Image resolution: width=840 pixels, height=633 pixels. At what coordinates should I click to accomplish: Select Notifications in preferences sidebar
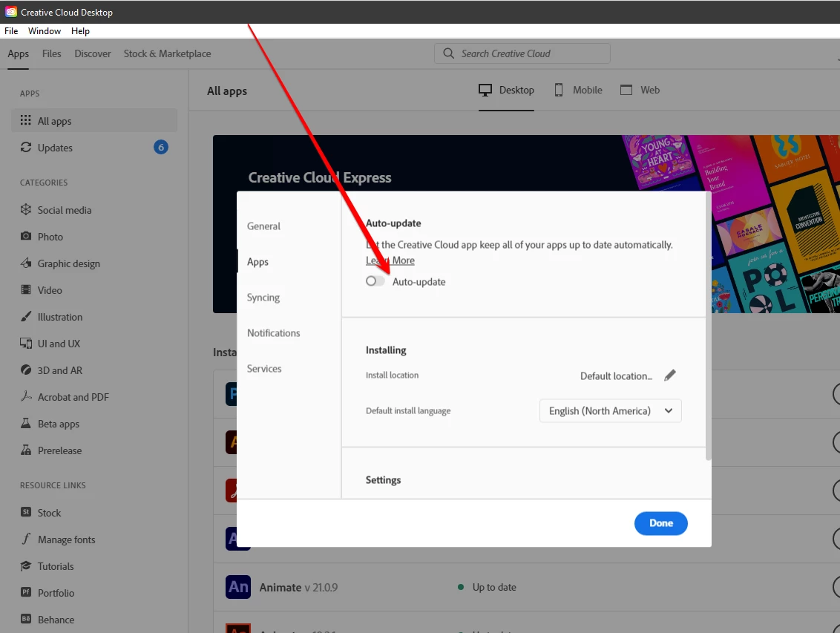273,332
